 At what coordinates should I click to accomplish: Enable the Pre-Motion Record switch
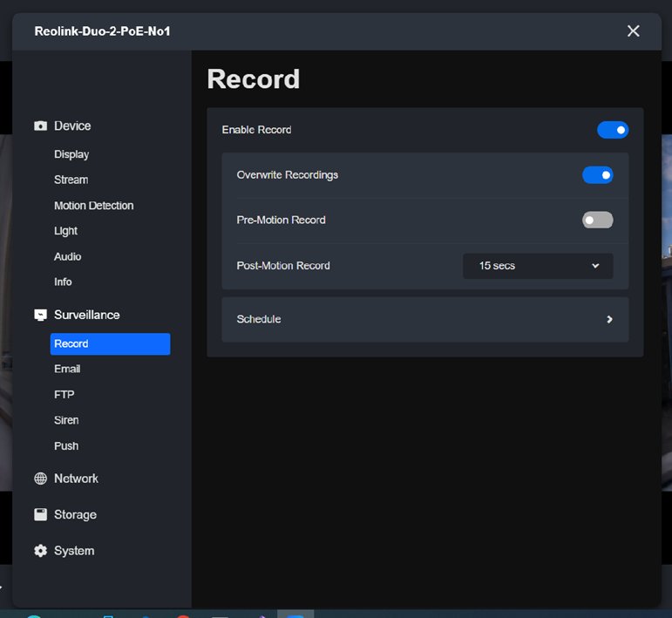pyautogui.click(x=597, y=220)
